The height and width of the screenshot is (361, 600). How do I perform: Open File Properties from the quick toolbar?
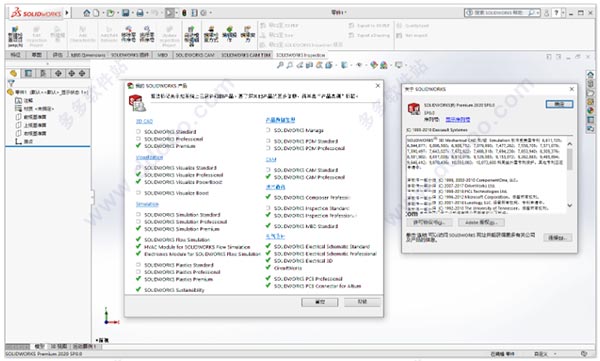coord(194,13)
